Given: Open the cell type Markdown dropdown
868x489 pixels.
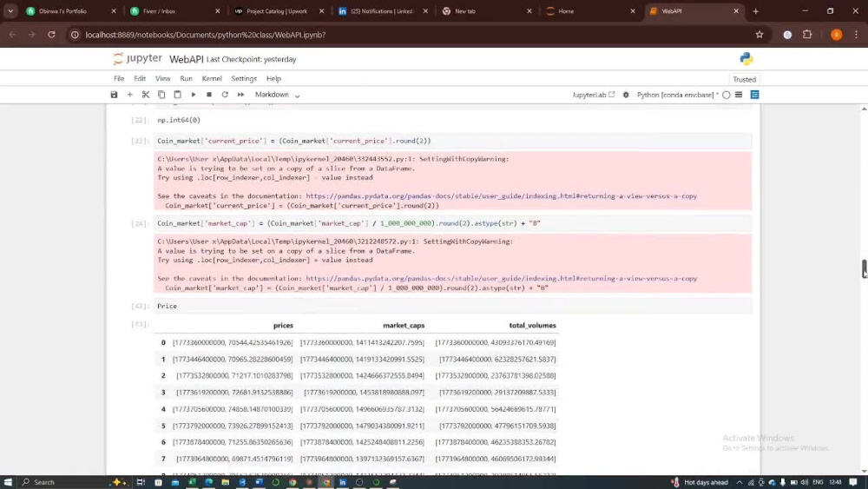Looking at the screenshot, I should click(278, 95).
